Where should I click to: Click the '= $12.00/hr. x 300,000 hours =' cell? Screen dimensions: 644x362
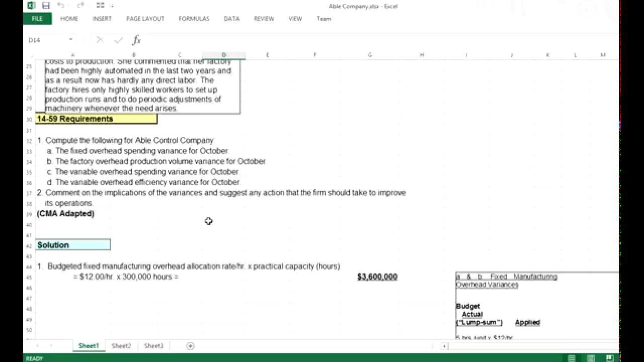click(x=126, y=277)
